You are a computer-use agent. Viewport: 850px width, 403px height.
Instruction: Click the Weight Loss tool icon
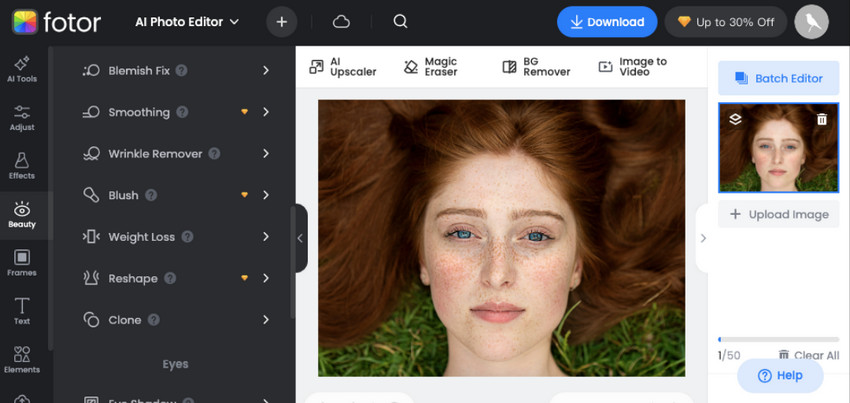coord(91,236)
